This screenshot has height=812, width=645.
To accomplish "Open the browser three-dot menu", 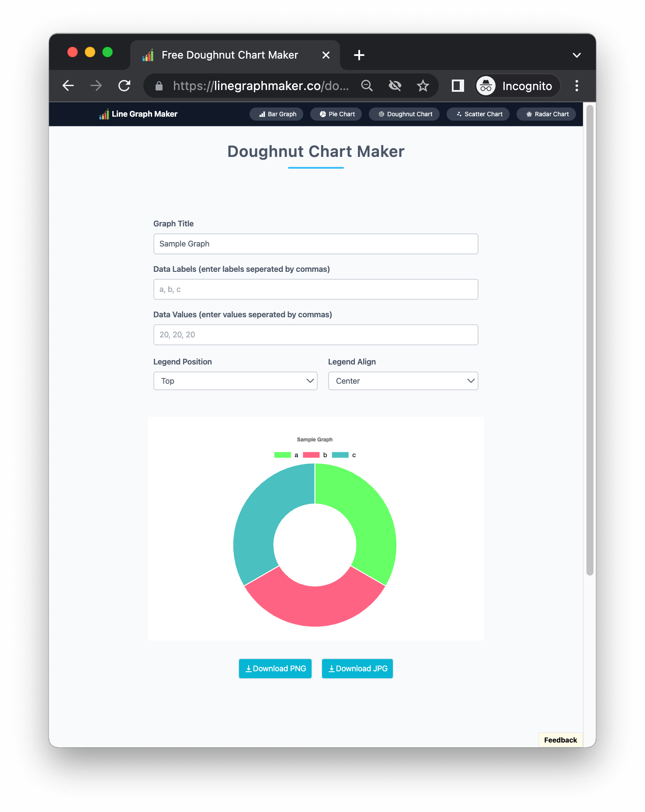I will 577,86.
